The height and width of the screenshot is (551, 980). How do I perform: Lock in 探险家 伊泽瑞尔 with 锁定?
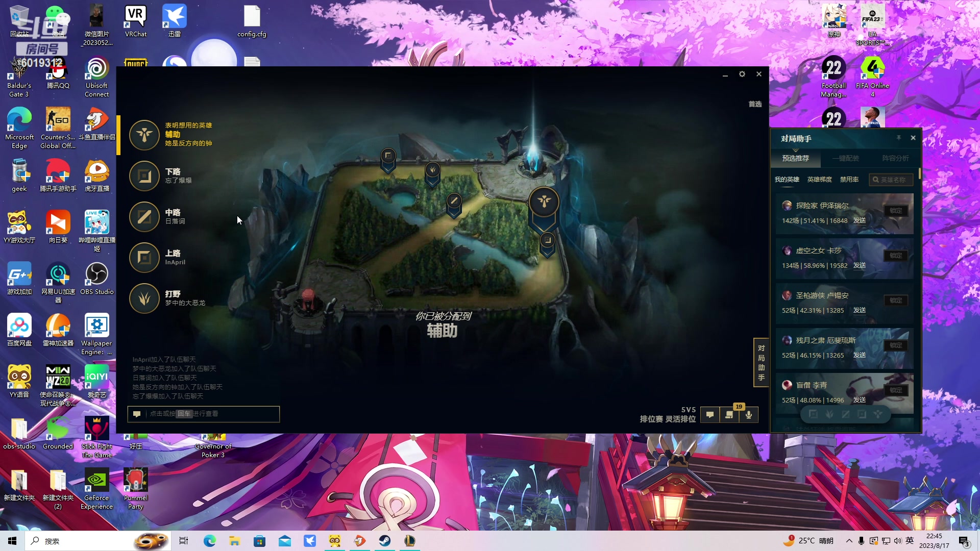click(x=896, y=211)
